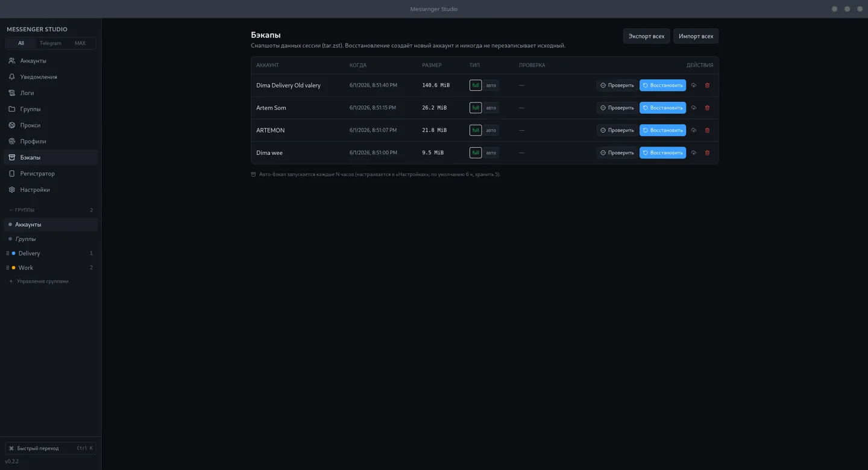868x470 pixels.
Task: Click the 26.2 MiB size value
Action: 434,108
